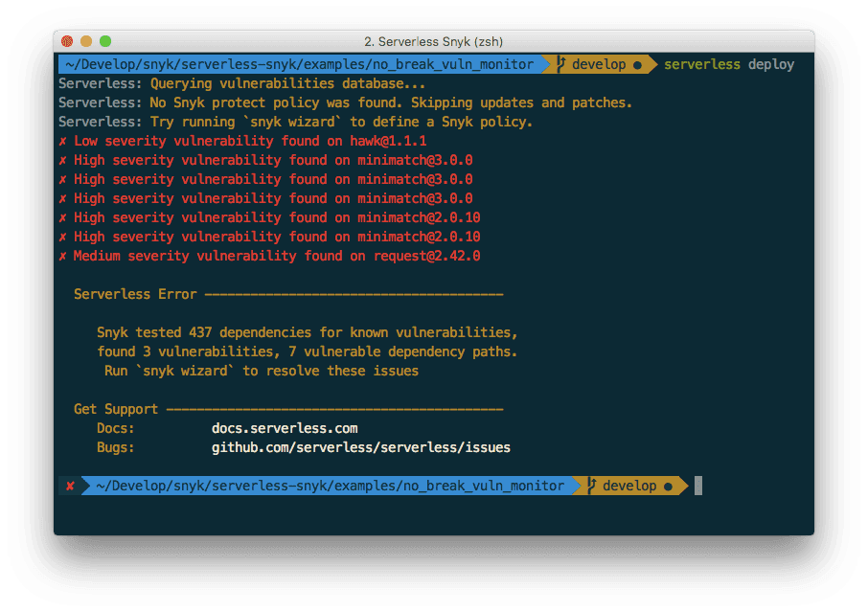The width and height of the screenshot is (868, 612).
Task: Click the X mark before the hawk@1.1.1 line
Action: coord(62,142)
